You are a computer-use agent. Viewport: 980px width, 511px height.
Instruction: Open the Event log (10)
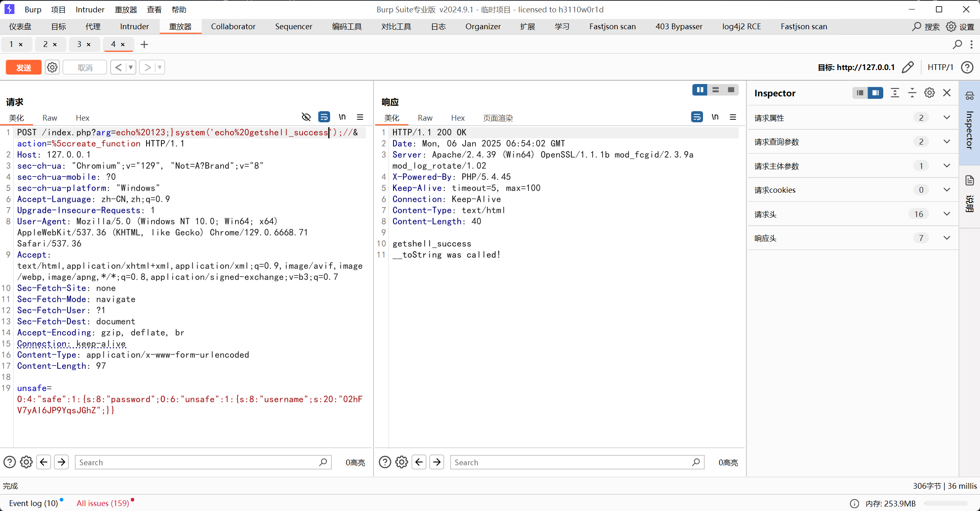pos(33,503)
